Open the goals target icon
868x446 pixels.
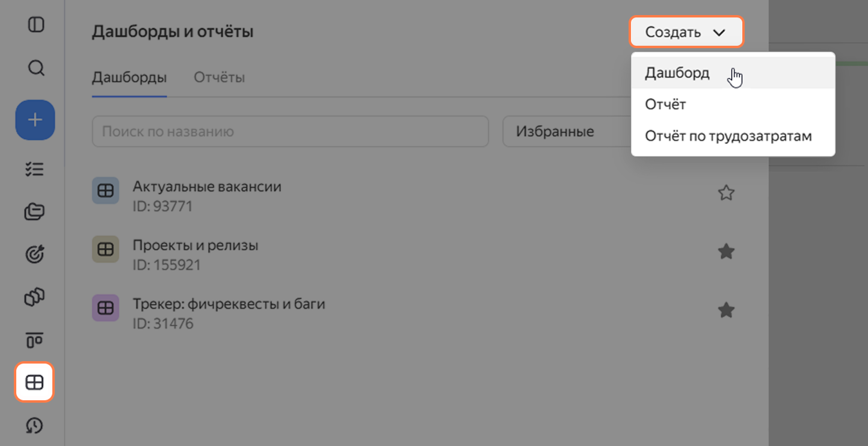pos(35,255)
